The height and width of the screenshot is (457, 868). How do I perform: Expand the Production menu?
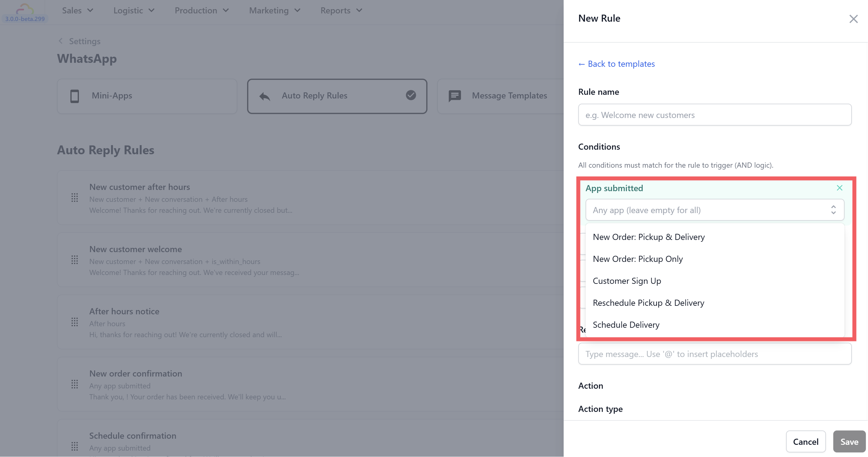tap(201, 10)
